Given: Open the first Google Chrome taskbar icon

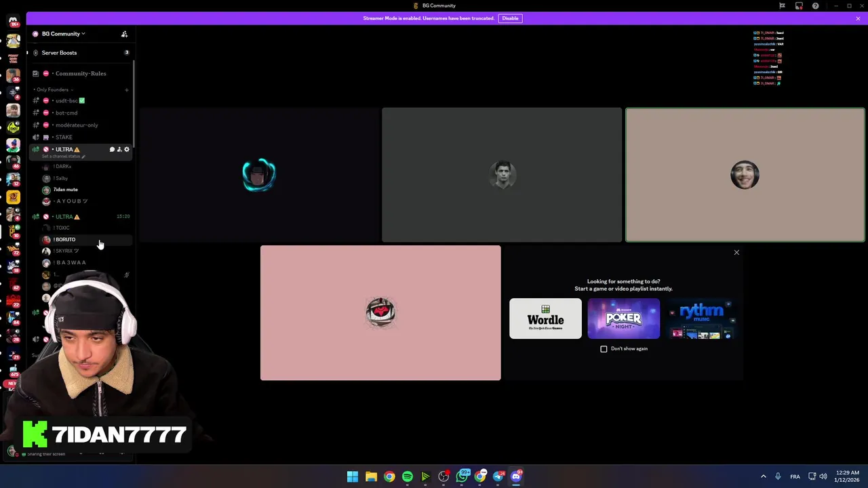Looking at the screenshot, I should pyautogui.click(x=389, y=477).
